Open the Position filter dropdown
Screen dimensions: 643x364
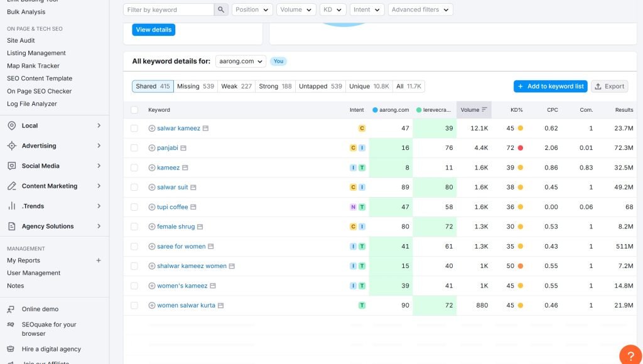coord(252,9)
